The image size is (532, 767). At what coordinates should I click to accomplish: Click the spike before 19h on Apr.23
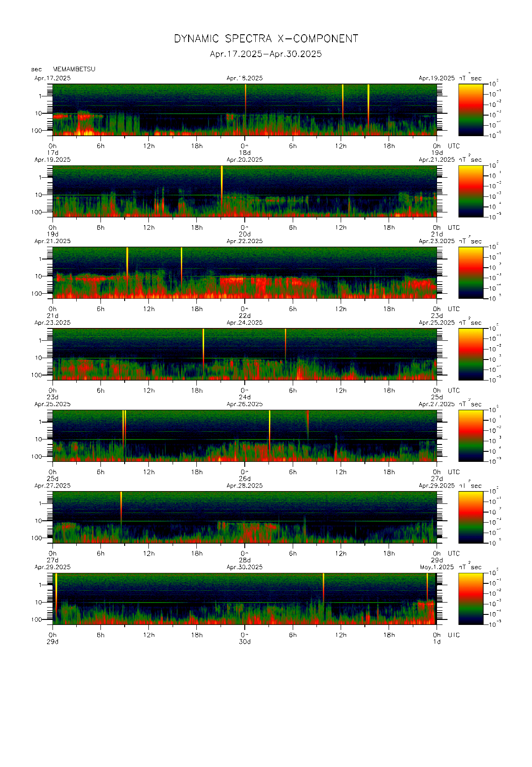tap(204, 347)
